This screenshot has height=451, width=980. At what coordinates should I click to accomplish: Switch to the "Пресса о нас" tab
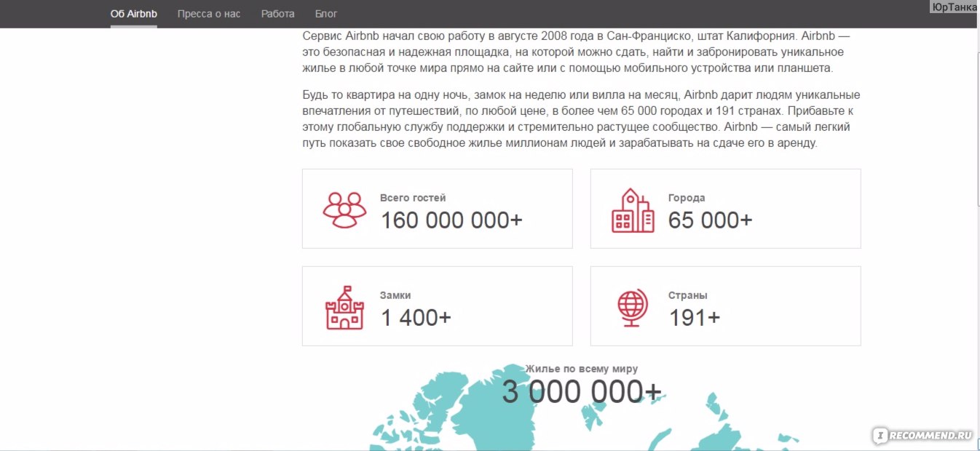click(209, 14)
